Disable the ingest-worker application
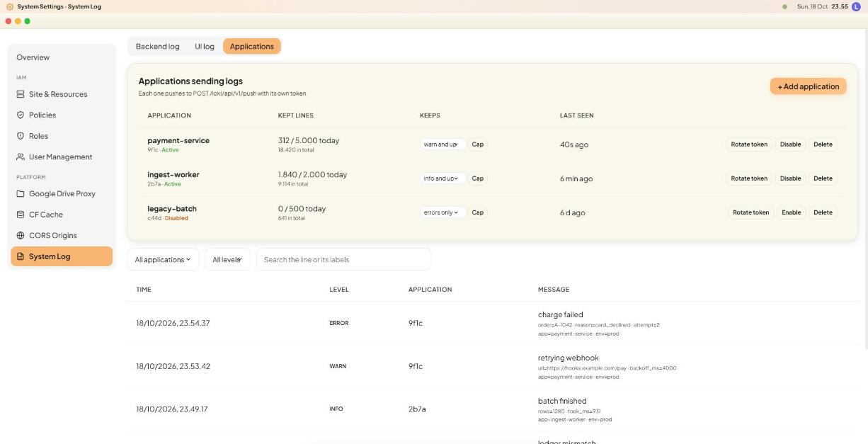Screen dimensions: 868x444 (x=790, y=178)
